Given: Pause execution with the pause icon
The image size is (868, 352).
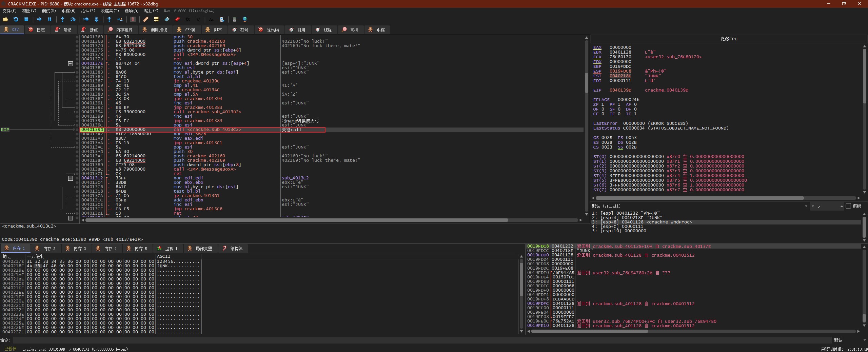Looking at the screenshot, I should point(50,19).
